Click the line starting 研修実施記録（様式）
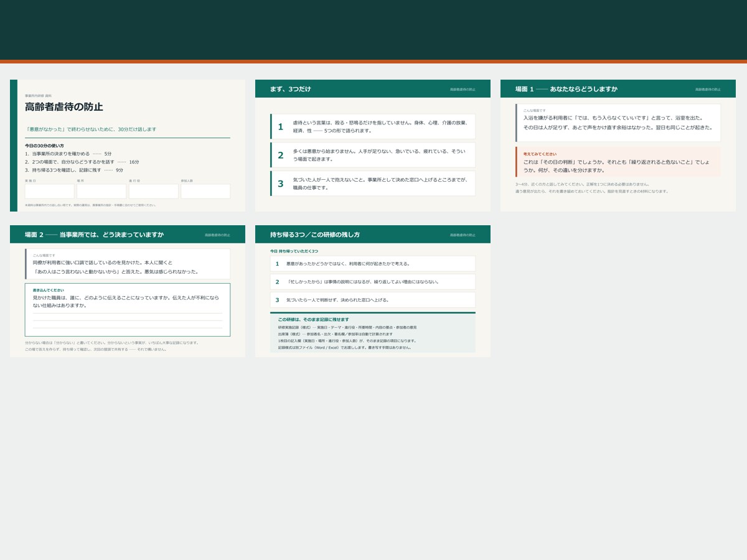The height and width of the screenshot is (560, 747). click(x=347, y=327)
